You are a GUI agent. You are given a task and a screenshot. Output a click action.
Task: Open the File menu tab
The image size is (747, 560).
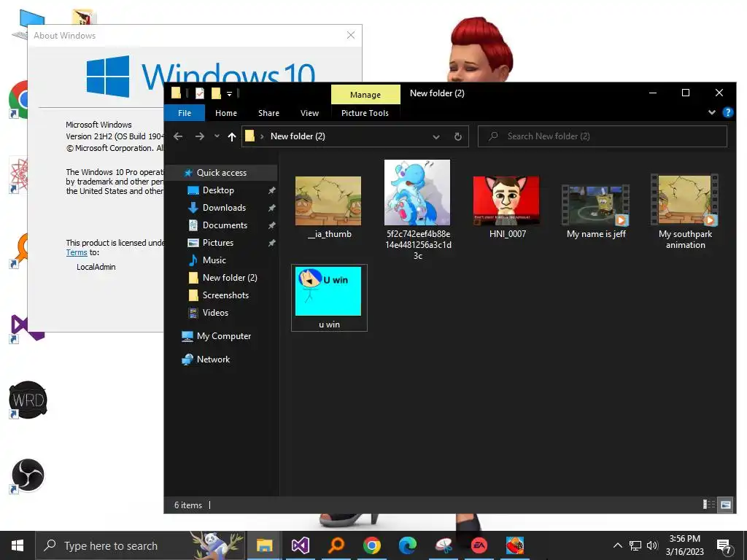(185, 113)
